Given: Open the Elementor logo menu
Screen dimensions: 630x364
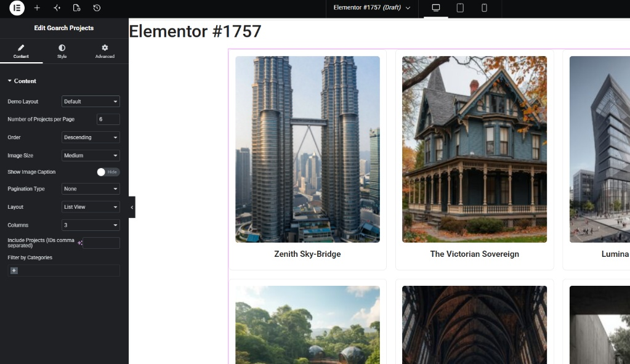Looking at the screenshot, I should click(17, 7).
